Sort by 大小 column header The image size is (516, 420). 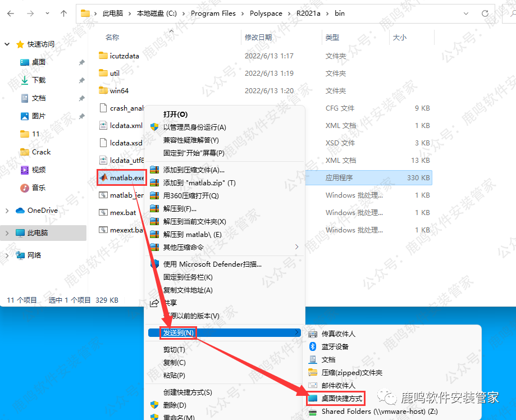coord(400,38)
